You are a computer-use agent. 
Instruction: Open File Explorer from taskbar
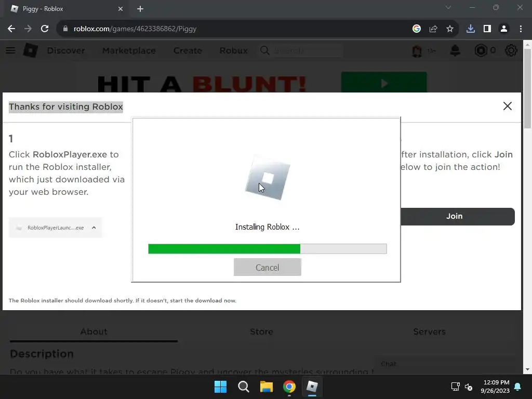pos(267,387)
